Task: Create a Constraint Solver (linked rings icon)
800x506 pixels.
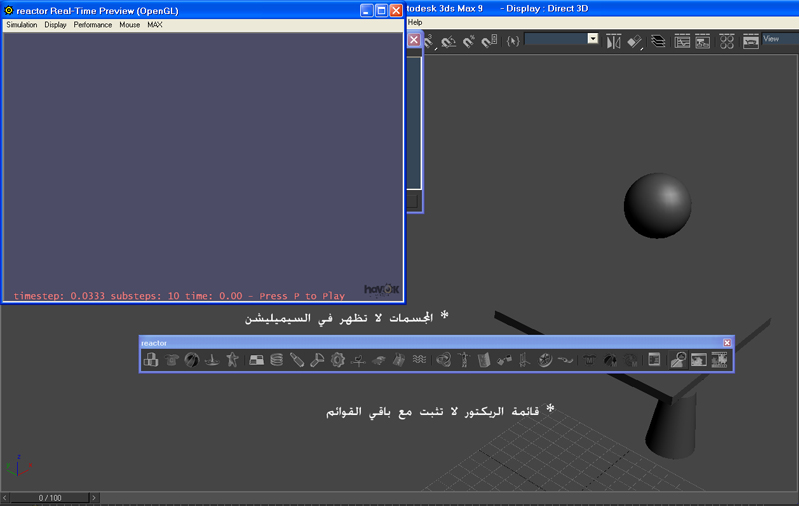Action: point(443,360)
